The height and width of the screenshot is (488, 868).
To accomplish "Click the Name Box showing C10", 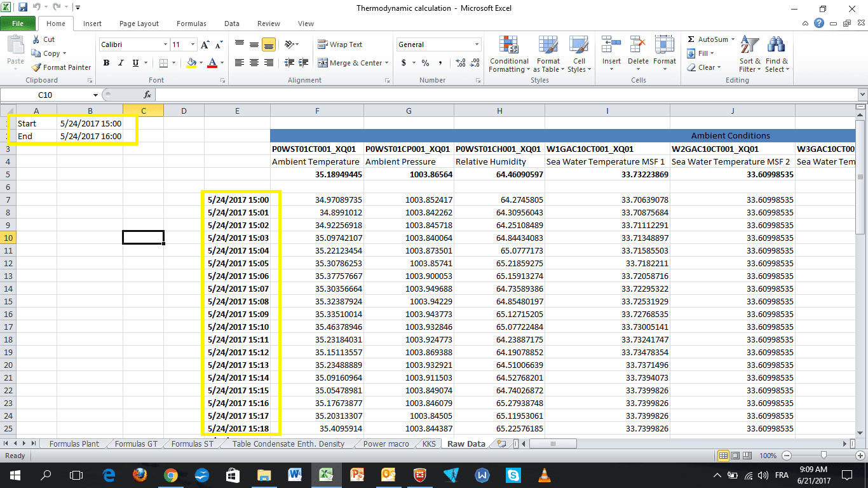I will pos(46,95).
